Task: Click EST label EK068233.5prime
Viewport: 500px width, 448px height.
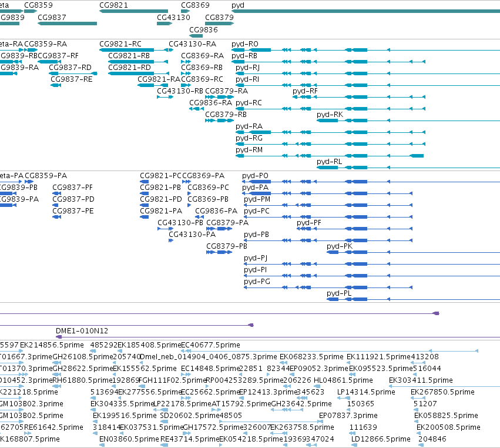Action: click(311, 356)
